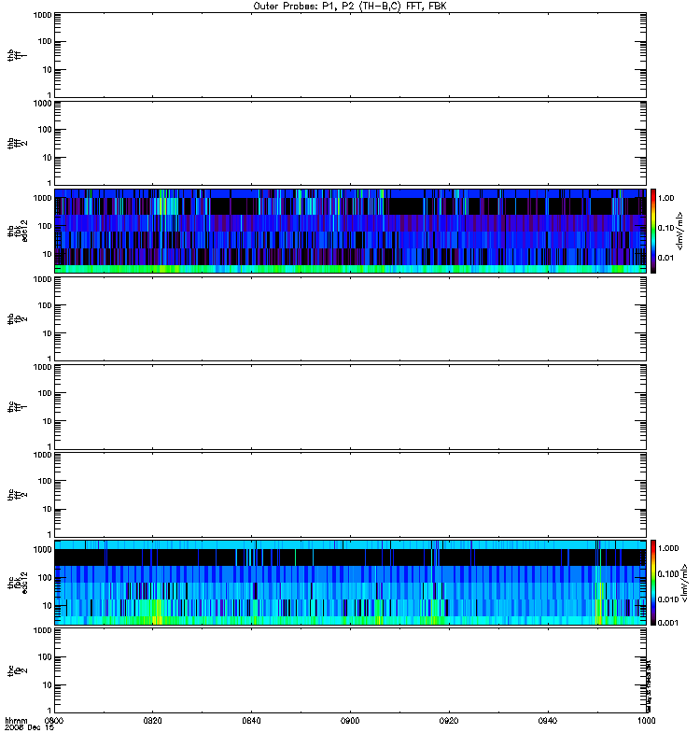Click the 0820 time axis label
The image size is (700, 747).
(x=152, y=720)
